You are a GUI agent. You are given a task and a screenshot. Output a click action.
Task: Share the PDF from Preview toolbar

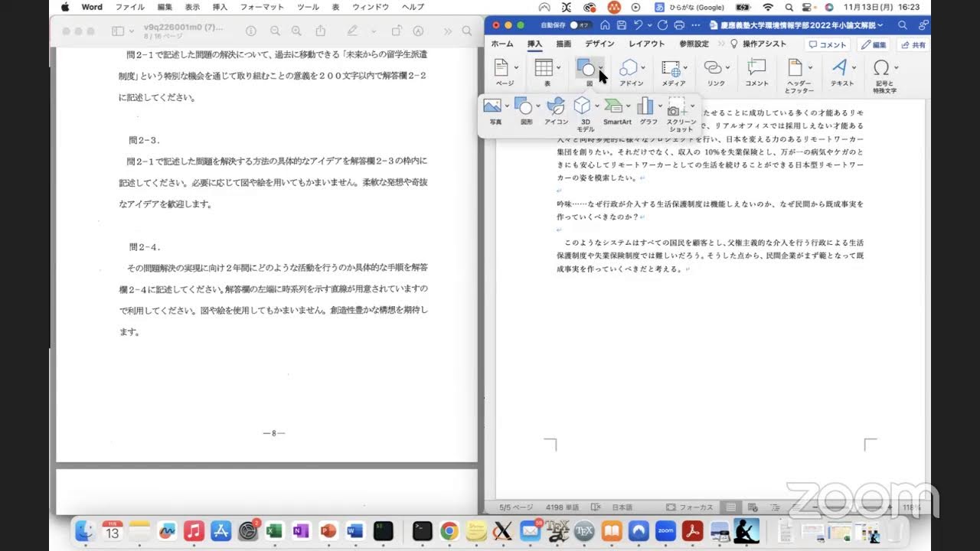click(x=321, y=31)
